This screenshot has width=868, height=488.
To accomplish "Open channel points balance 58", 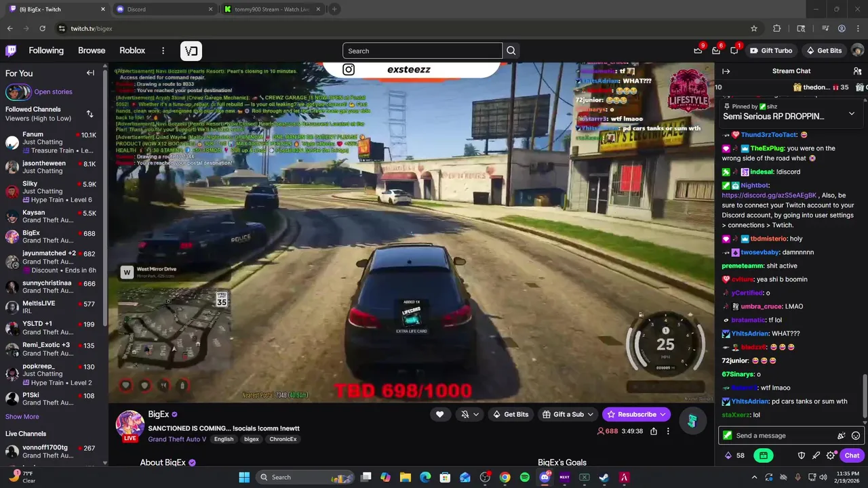I will (735, 455).
